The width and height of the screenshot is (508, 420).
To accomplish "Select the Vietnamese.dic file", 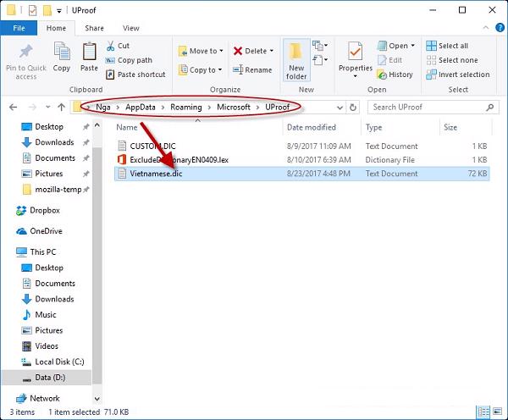I will 302,174.
